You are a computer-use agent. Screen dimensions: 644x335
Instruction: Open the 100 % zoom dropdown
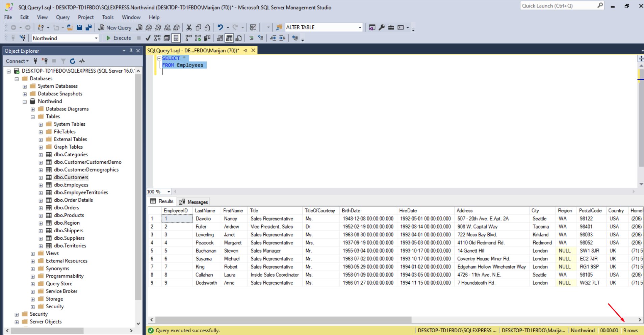point(169,192)
